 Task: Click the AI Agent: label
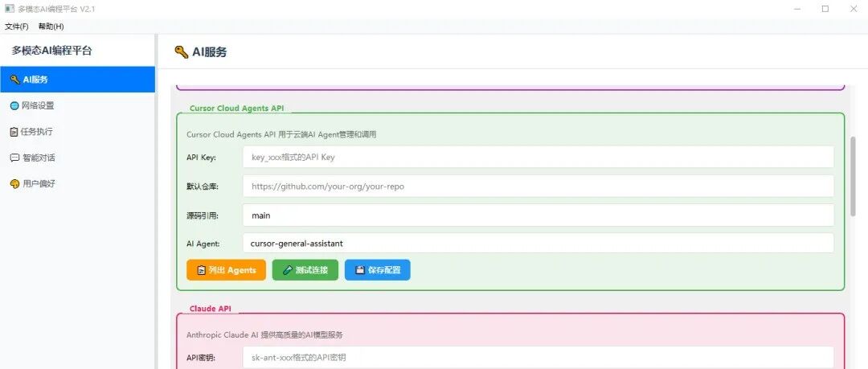(x=203, y=244)
